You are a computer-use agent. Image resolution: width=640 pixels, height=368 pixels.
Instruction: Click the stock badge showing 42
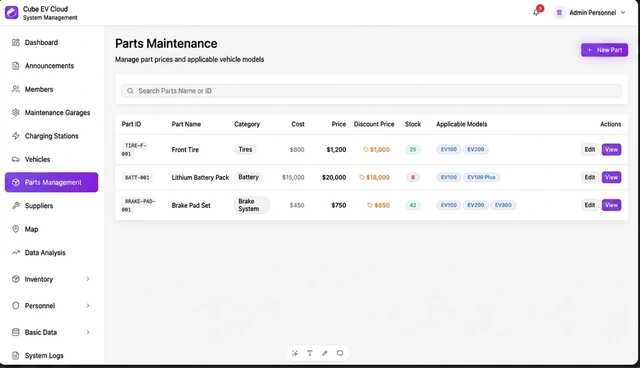[413, 205]
